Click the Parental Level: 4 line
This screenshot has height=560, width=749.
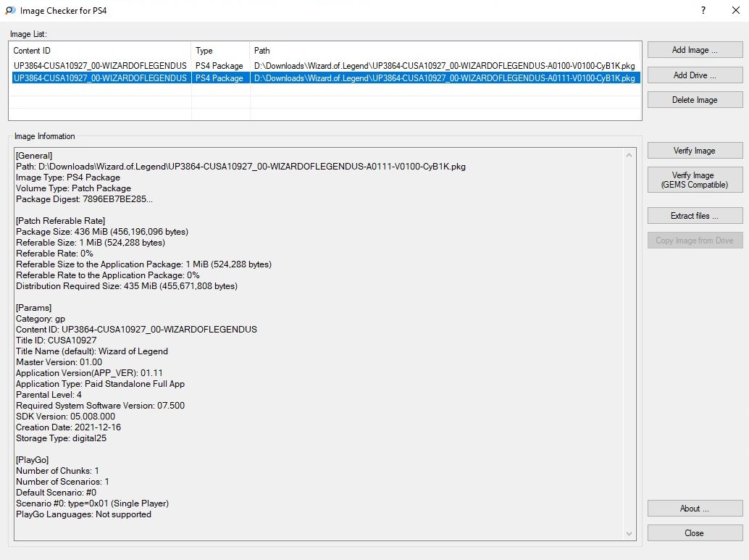click(x=49, y=395)
